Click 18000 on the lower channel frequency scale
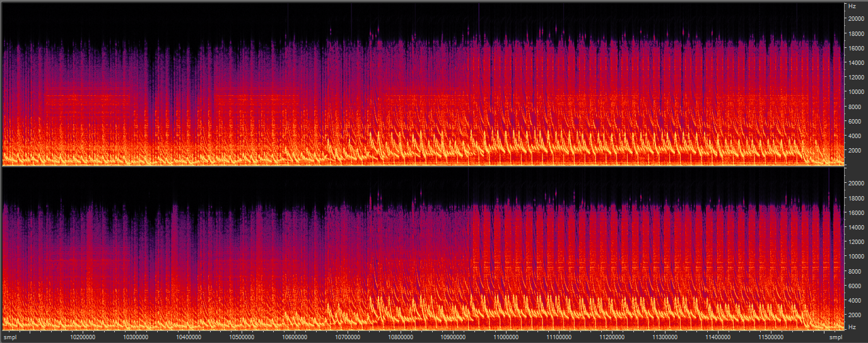The height and width of the screenshot is (343, 868). click(x=856, y=198)
